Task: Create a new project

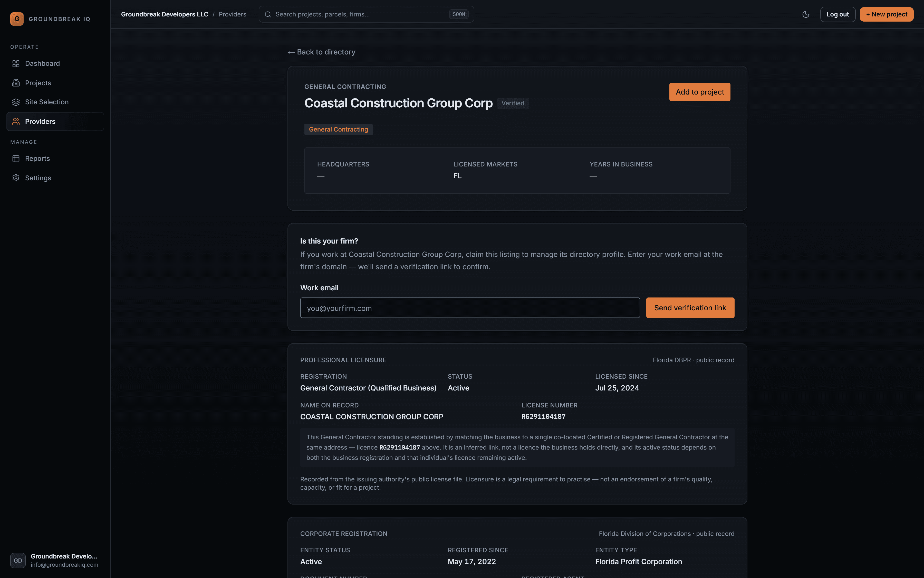Action: (x=886, y=14)
